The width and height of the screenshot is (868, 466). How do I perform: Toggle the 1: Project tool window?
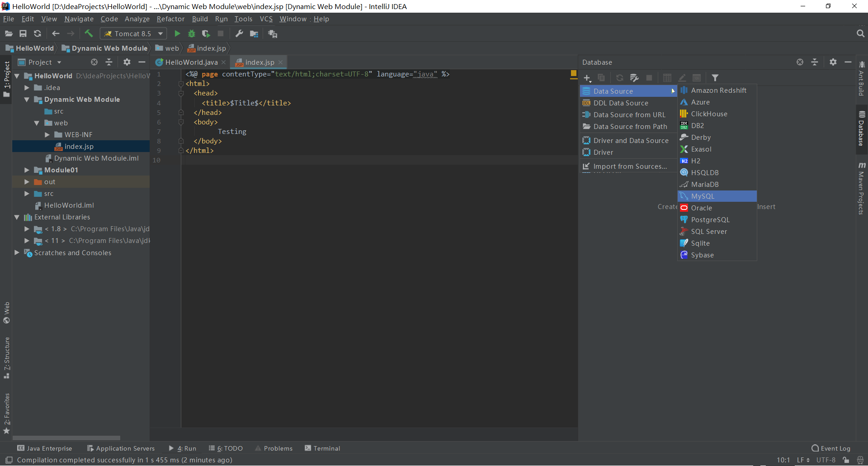(x=6, y=80)
